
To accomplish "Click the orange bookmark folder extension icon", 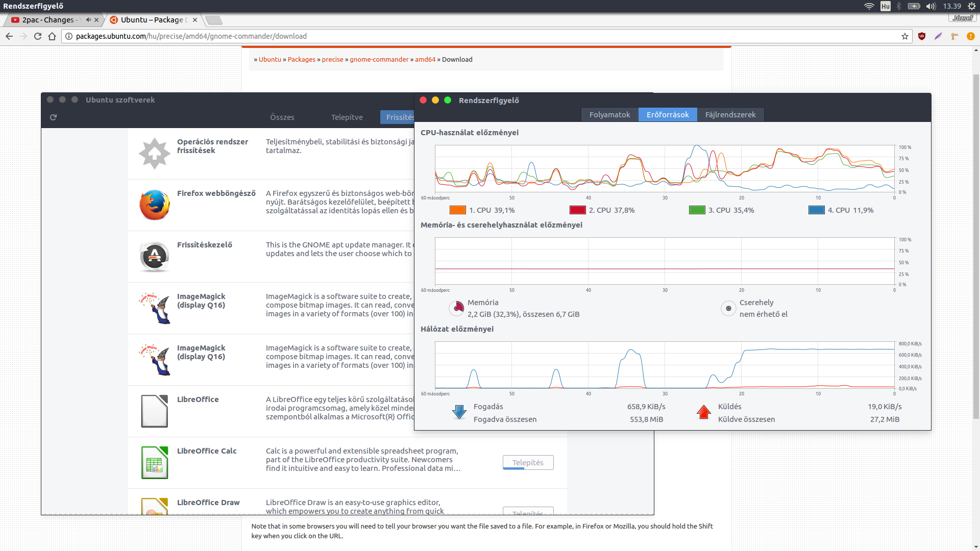I will coord(954,36).
